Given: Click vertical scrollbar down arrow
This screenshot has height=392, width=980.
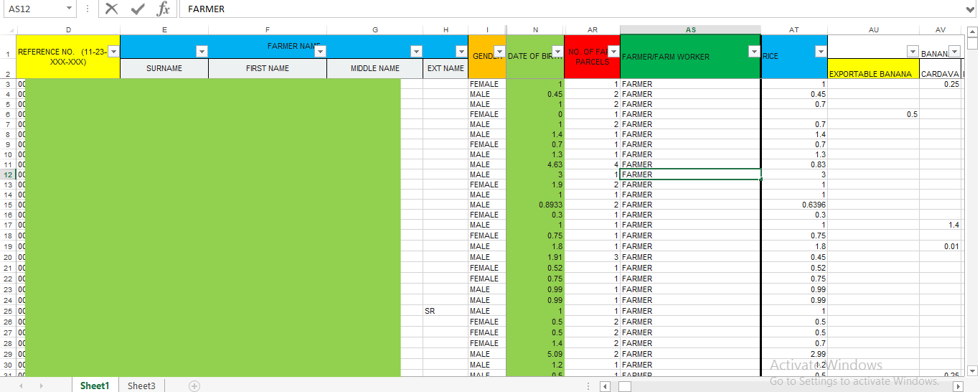Looking at the screenshot, I should pos(971,370).
